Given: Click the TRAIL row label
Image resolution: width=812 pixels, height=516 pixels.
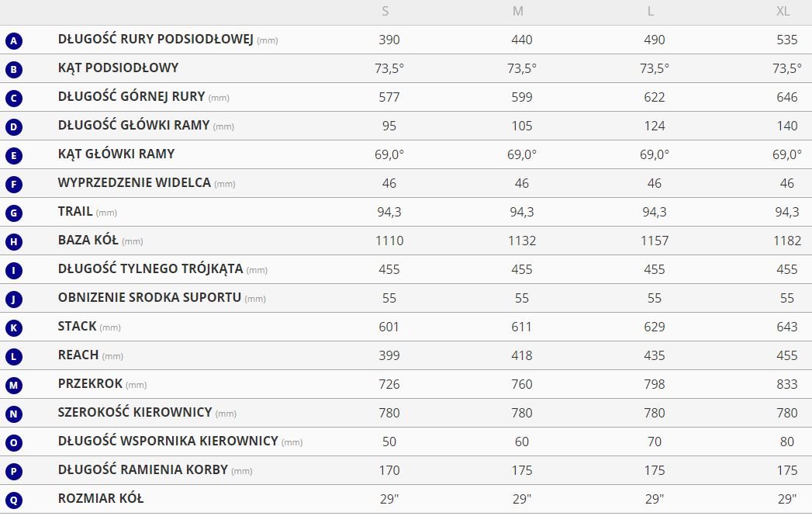Looking at the screenshot, I should [x=75, y=211].
